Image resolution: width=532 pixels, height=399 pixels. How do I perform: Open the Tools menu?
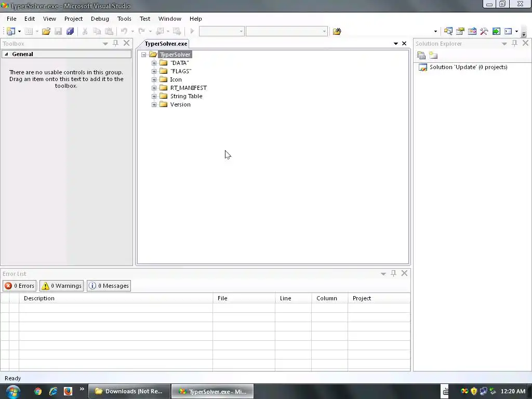pos(124,19)
